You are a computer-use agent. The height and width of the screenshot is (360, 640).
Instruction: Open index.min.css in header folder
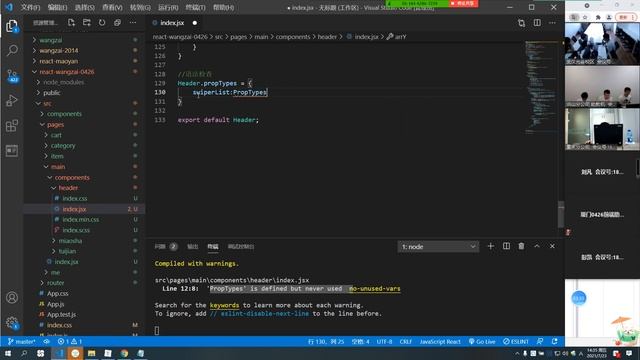(80, 220)
